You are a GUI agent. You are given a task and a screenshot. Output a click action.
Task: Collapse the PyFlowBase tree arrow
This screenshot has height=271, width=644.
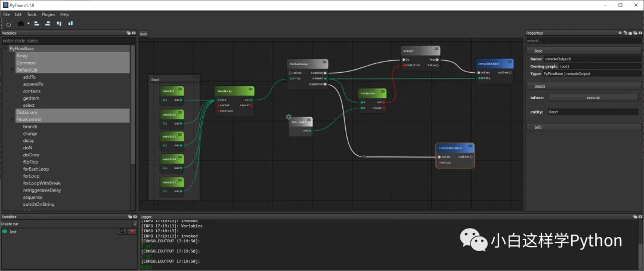click(6, 48)
